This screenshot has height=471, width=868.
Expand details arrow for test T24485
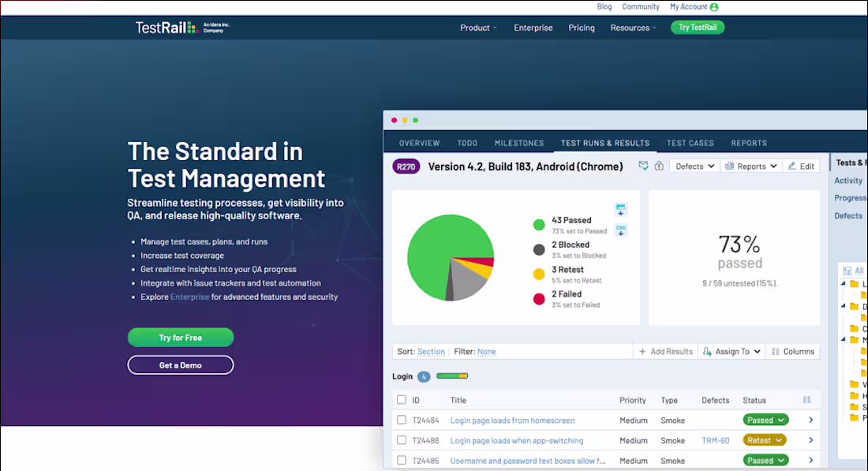(810, 460)
